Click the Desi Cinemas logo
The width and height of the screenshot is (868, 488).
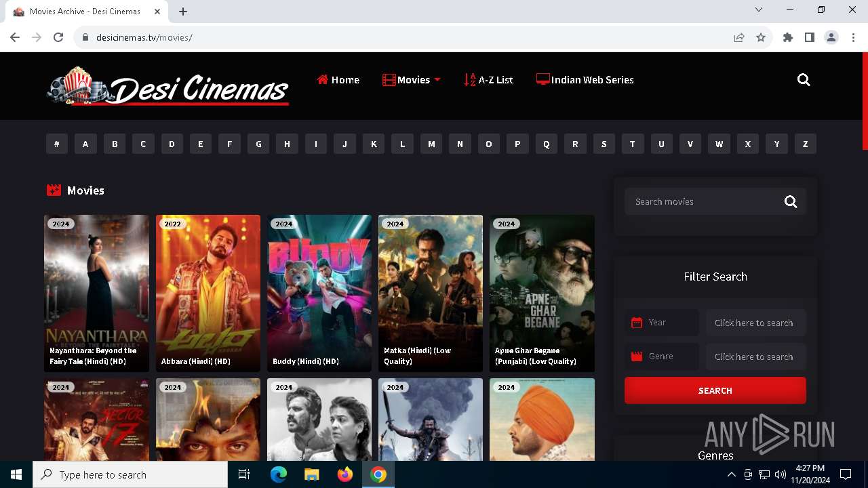168,87
